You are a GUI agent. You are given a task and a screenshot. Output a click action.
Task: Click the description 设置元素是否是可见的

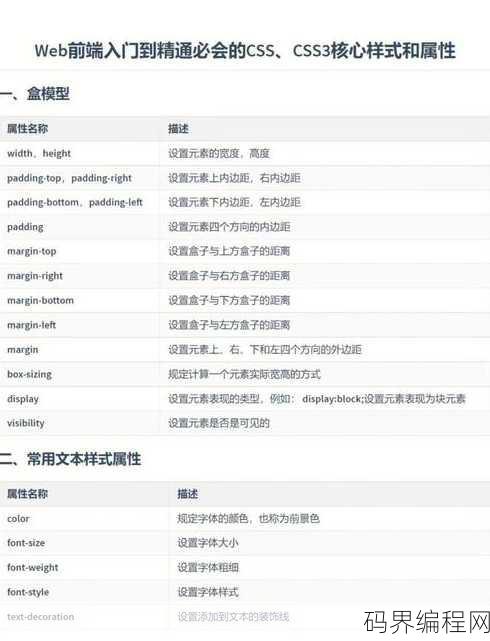pos(219,423)
